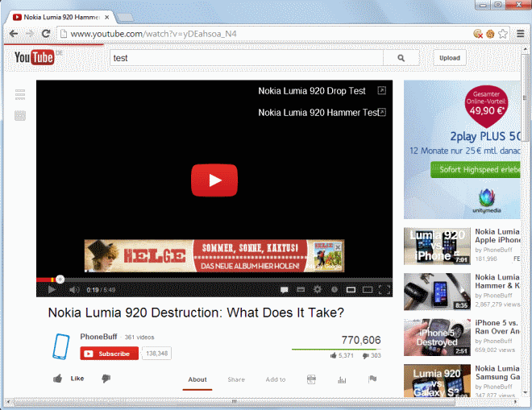Open the iPhone 5 Destroyed thumbnail
This screenshot has width=532, height=410.
[437, 338]
